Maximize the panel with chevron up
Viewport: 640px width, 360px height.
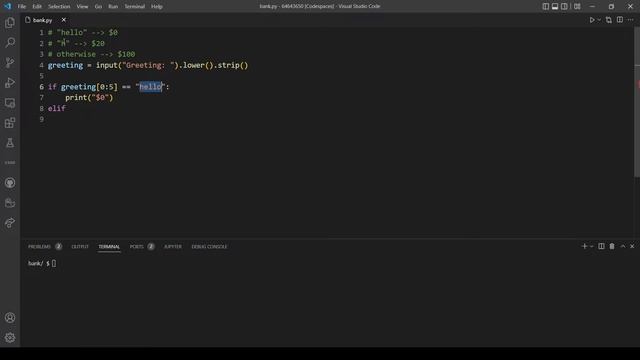click(x=623, y=246)
